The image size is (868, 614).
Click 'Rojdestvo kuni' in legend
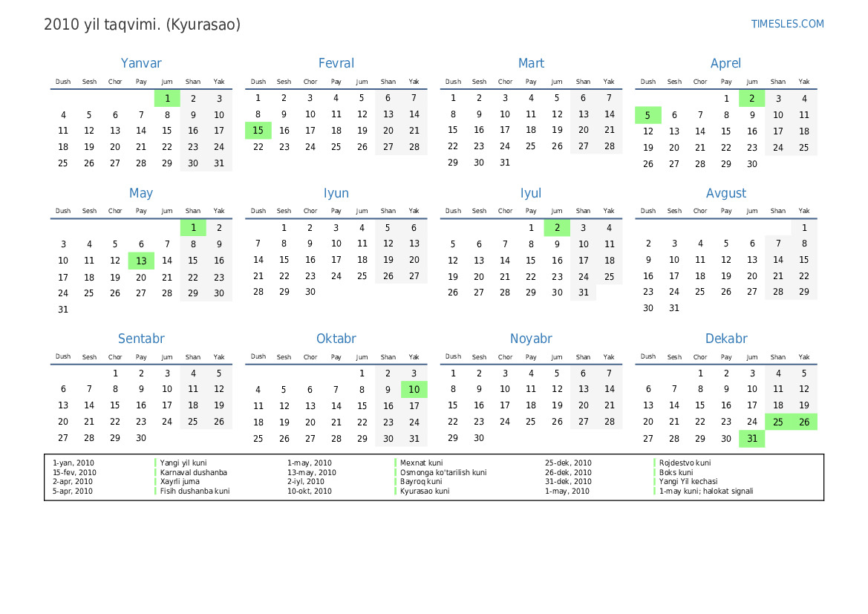pos(685,463)
